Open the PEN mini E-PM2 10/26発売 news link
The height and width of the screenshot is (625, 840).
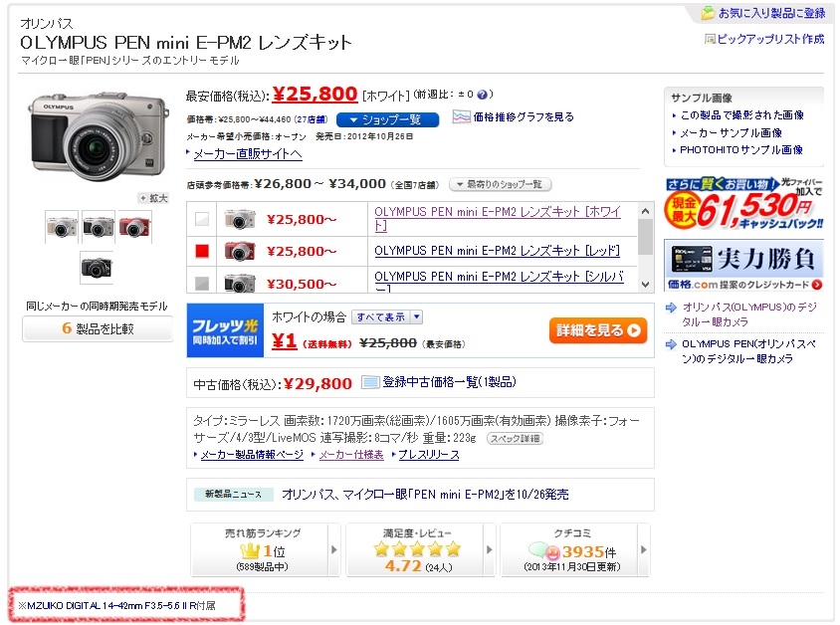tap(425, 495)
